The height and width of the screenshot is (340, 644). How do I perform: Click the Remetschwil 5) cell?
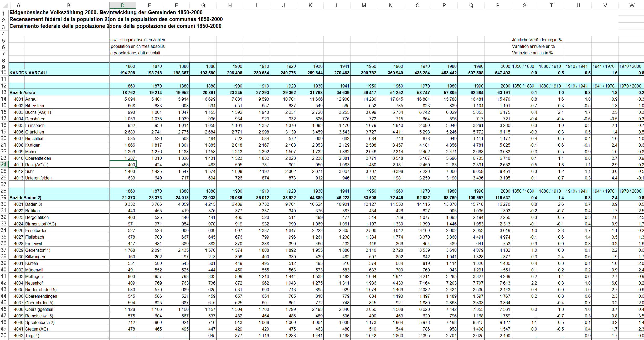pyautogui.click(x=67, y=316)
